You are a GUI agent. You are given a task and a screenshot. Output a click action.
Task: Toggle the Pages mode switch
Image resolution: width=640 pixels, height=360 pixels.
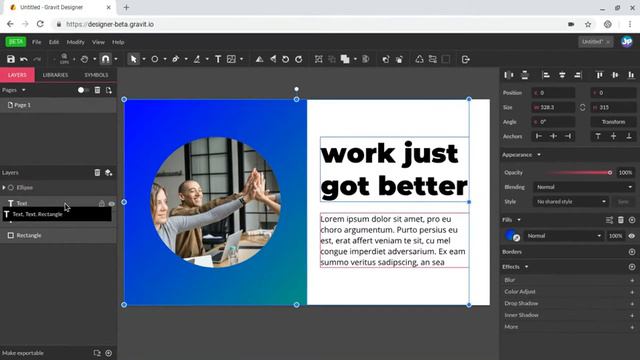point(83,90)
